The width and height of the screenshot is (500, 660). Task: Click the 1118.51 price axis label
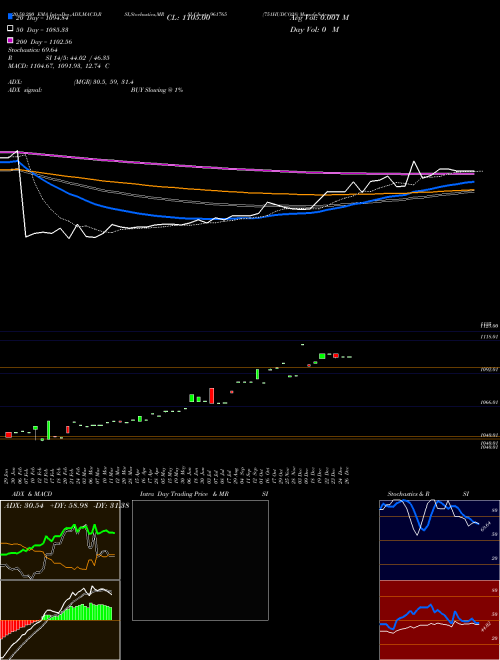coord(489,337)
